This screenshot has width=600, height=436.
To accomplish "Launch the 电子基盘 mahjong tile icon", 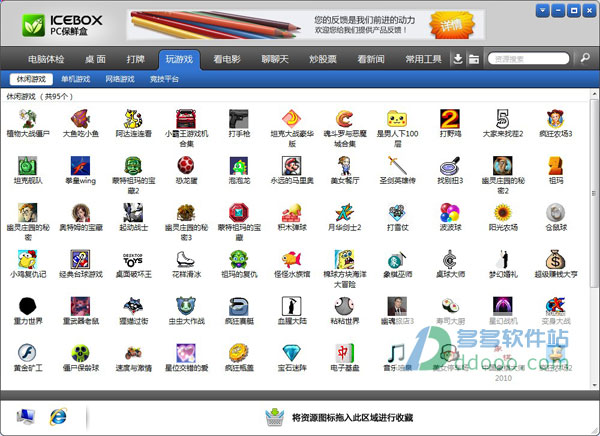I will tap(344, 353).
